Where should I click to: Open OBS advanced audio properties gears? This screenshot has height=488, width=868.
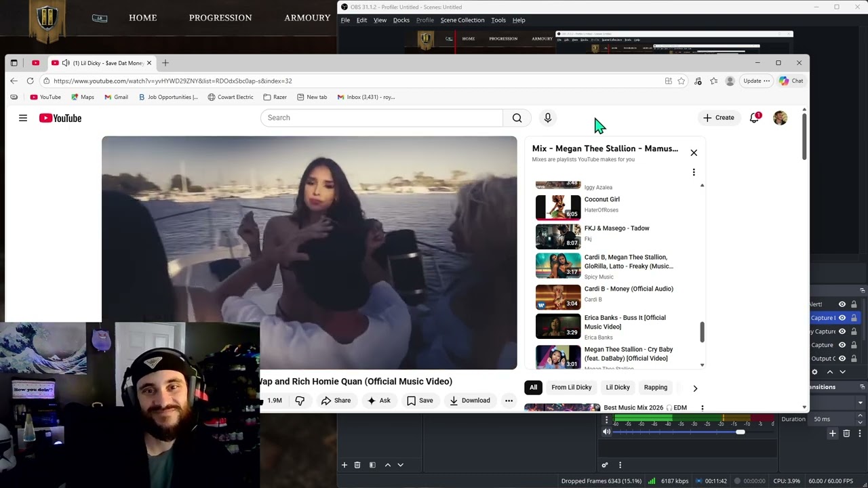(605, 465)
